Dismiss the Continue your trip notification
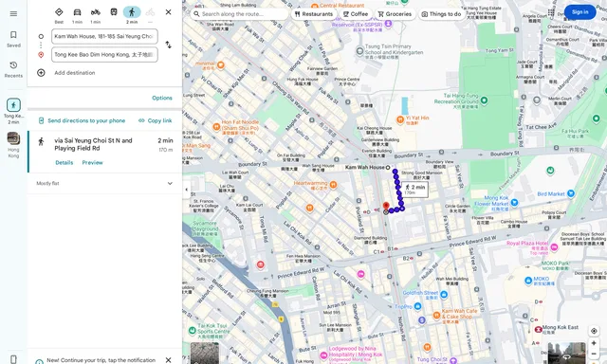The width and height of the screenshot is (607, 364). pyautogui.click(x=169, y=360)
